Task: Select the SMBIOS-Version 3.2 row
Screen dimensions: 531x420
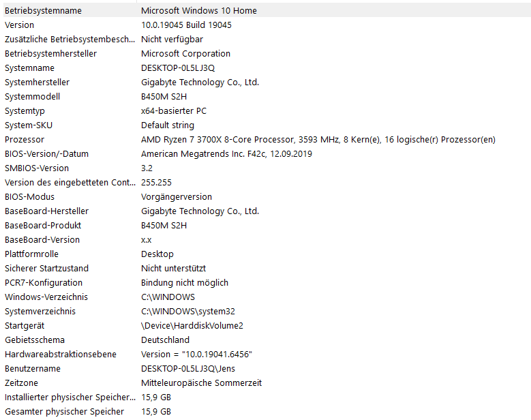Action: [x=267, y=168]
